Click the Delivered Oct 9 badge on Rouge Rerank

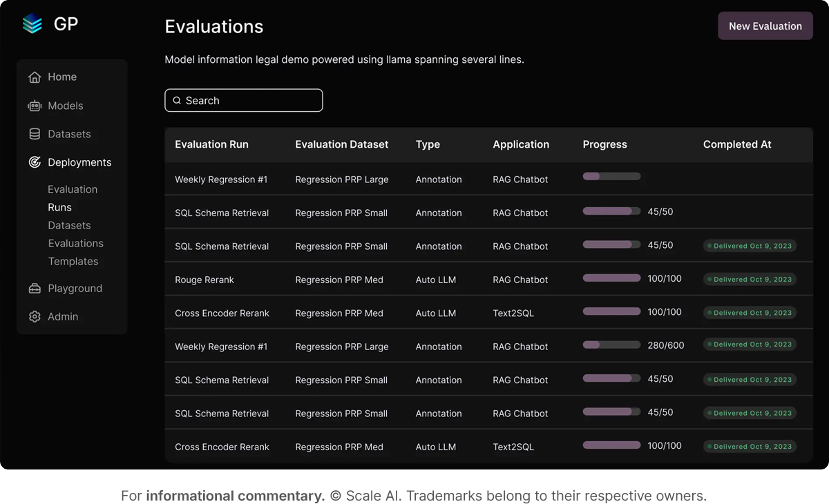pos(750,279)
